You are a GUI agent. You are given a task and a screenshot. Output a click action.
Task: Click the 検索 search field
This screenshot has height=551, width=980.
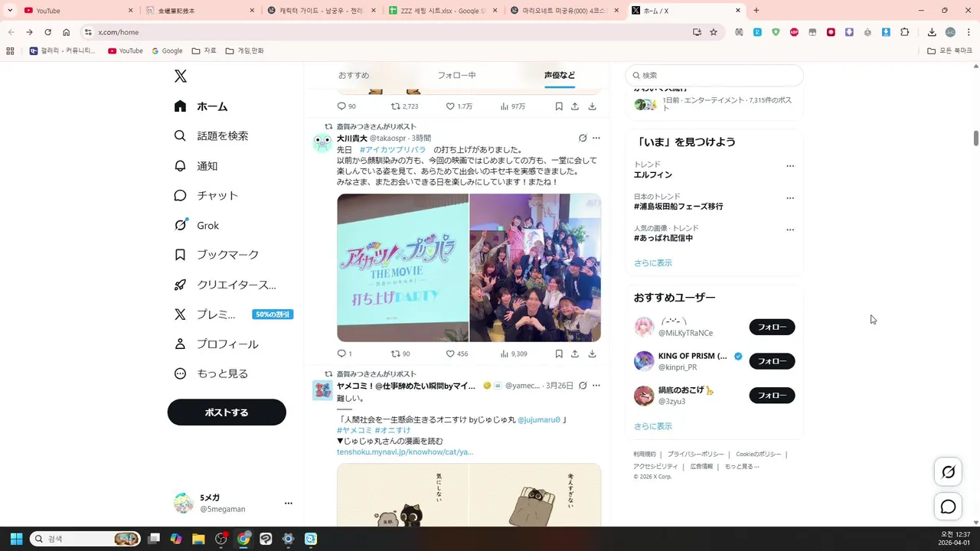[x=714, y=75]
